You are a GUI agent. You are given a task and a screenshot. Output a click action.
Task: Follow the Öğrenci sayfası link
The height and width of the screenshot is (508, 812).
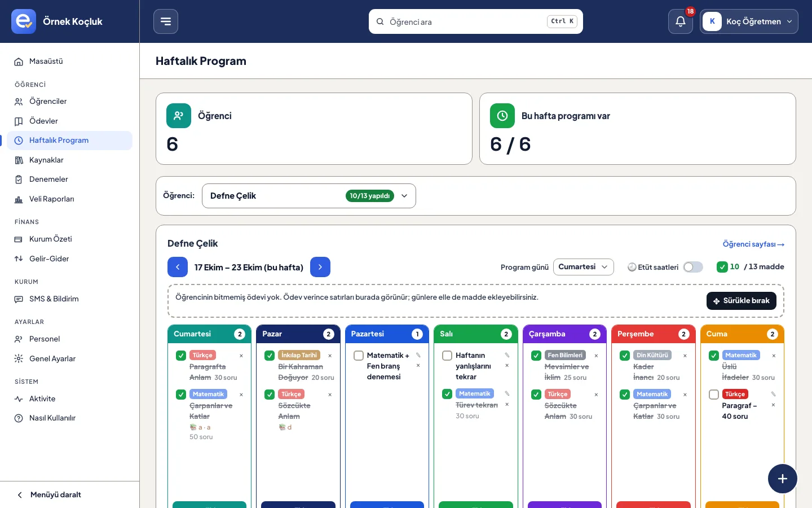click(x=753, y=244)
